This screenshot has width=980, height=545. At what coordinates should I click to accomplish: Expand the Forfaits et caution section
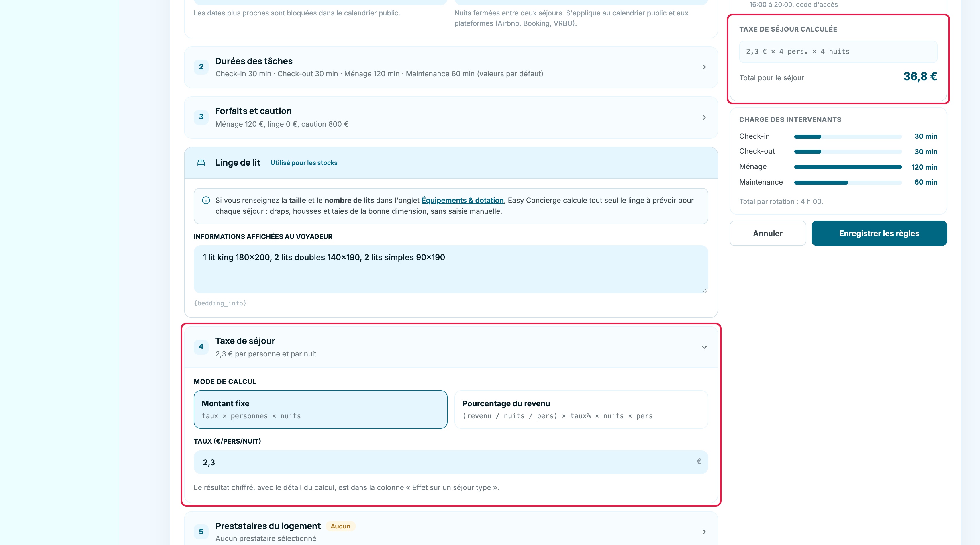click(451, 117)
